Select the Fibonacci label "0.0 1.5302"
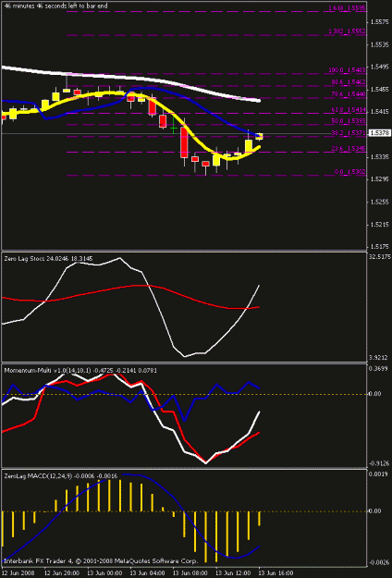This screenshot has height=578, width=392. [x=349, y=172]
